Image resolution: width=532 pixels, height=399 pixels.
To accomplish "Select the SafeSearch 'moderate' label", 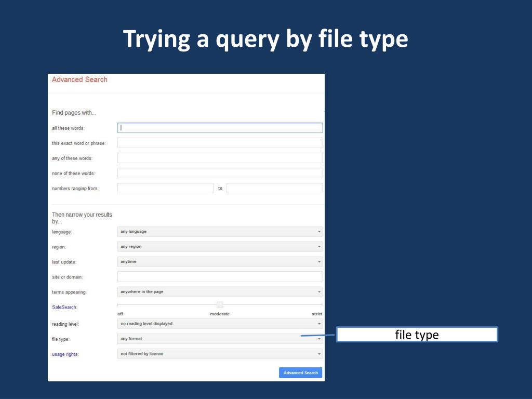I will [220, 314].
